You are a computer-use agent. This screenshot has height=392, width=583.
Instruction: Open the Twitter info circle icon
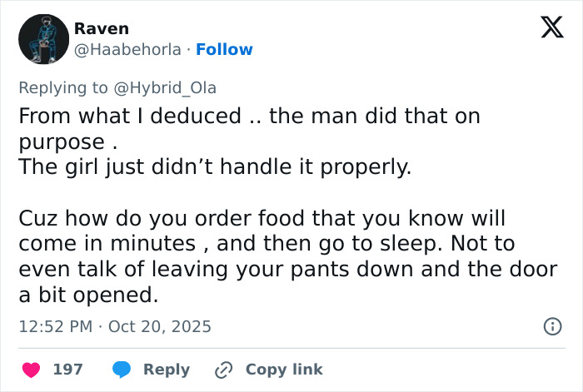(552, 326)
